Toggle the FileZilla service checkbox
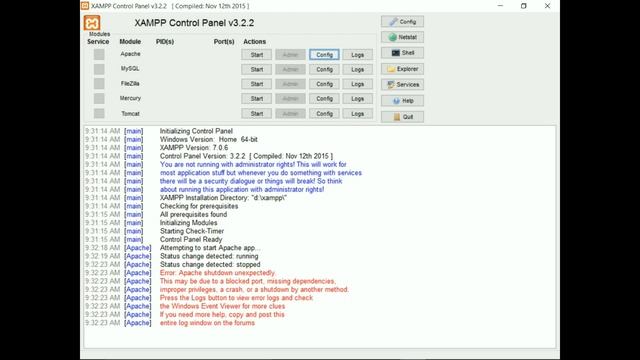 tap(99, 84)
